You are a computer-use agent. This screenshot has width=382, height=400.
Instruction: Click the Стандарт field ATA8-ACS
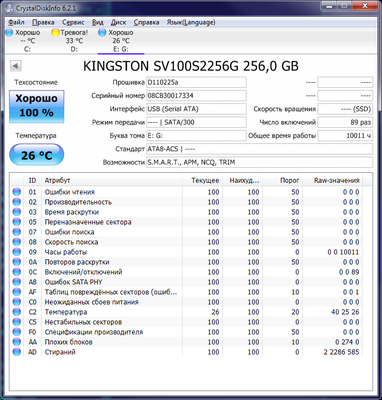259,149
